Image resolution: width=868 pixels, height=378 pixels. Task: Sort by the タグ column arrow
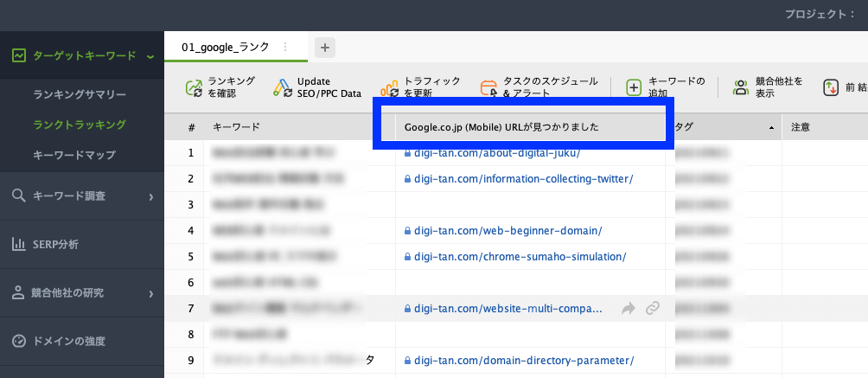[x=771, y=128]
